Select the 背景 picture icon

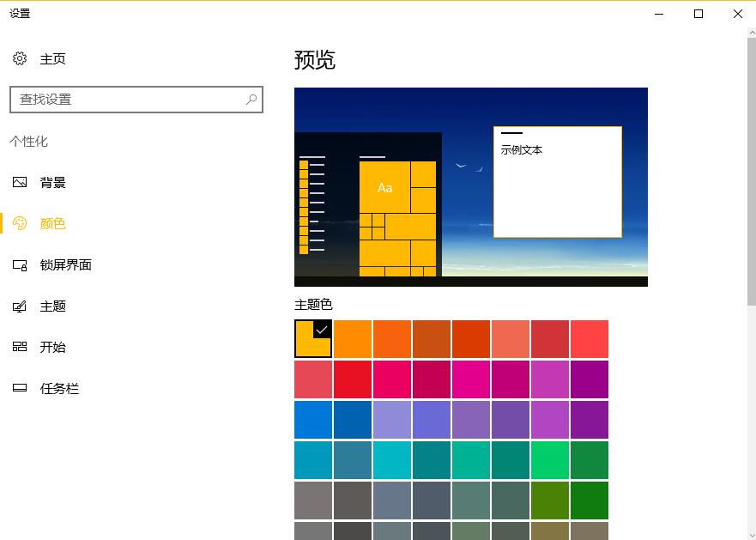click(x=20, y=182)
